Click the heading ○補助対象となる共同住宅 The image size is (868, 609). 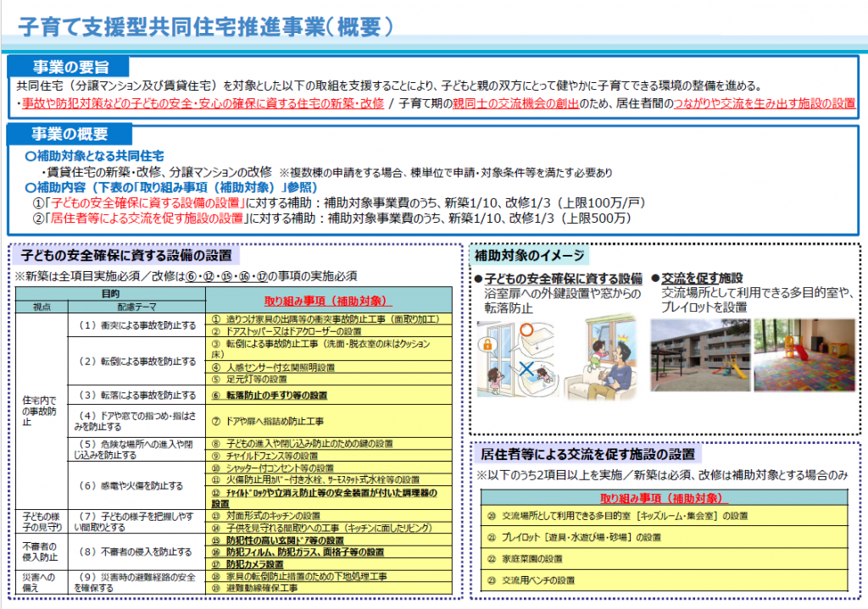(x=94, y=156)
